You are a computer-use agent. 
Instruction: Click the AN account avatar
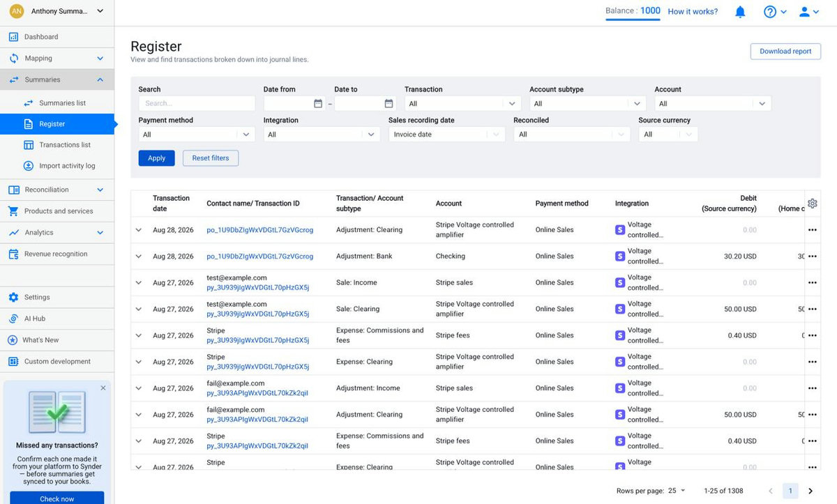click(x=16, y=11)
